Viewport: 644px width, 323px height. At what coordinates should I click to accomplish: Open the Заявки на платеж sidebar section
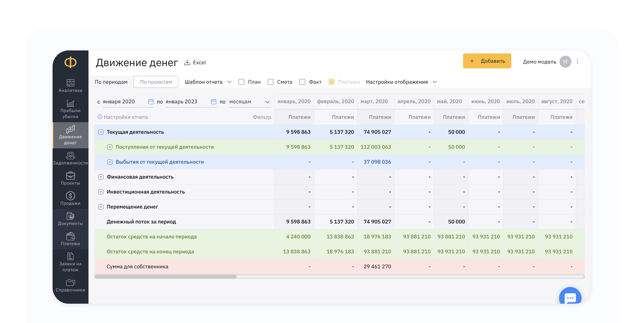[x=70, y=262]
